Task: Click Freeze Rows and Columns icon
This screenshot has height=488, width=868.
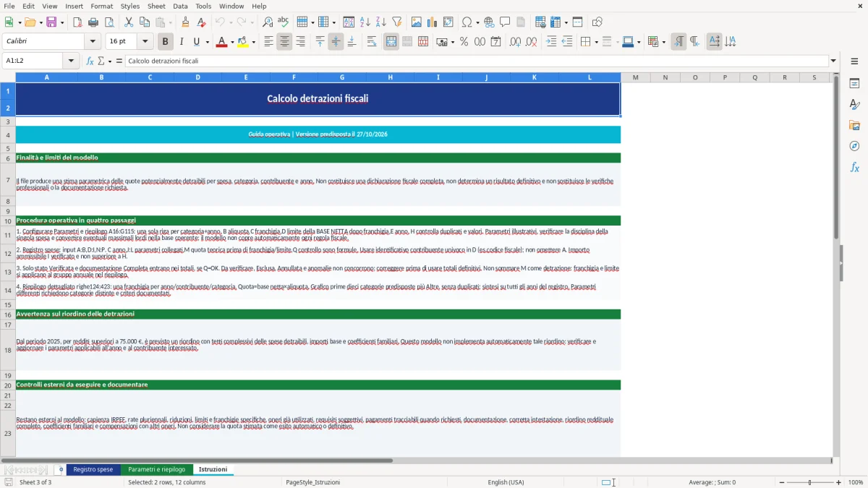Action: [x=556, y=22]
